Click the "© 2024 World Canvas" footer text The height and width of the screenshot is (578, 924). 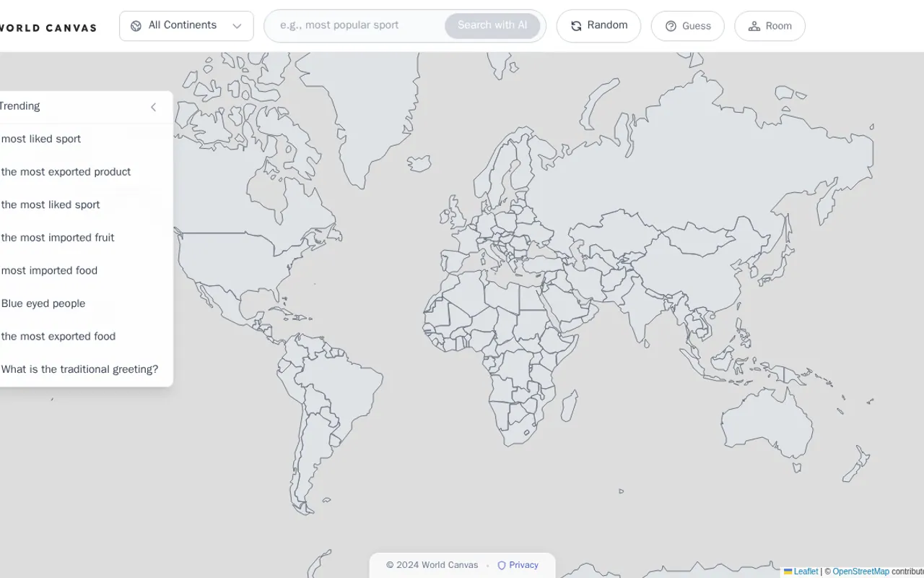click(432, 566)
